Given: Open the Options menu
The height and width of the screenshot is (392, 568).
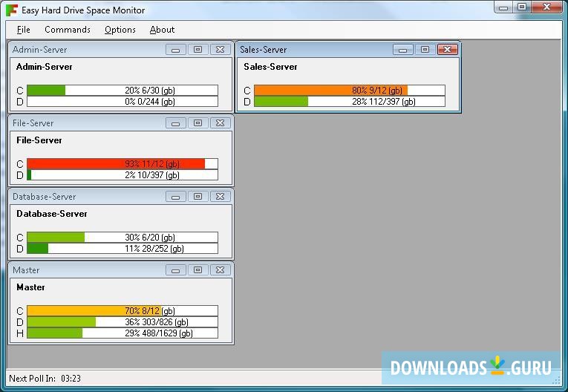Looking at the screenshot, I should pos(120,30).
